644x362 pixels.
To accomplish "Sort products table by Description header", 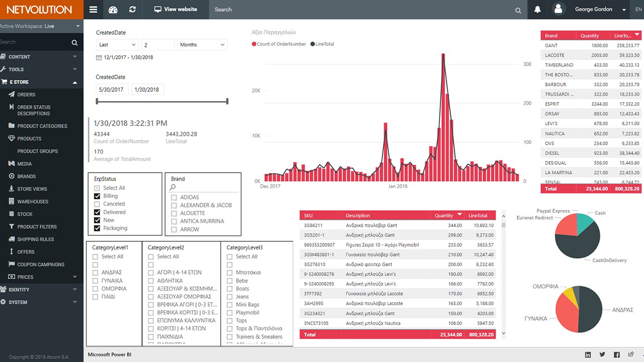I will [x=358, y=216].
